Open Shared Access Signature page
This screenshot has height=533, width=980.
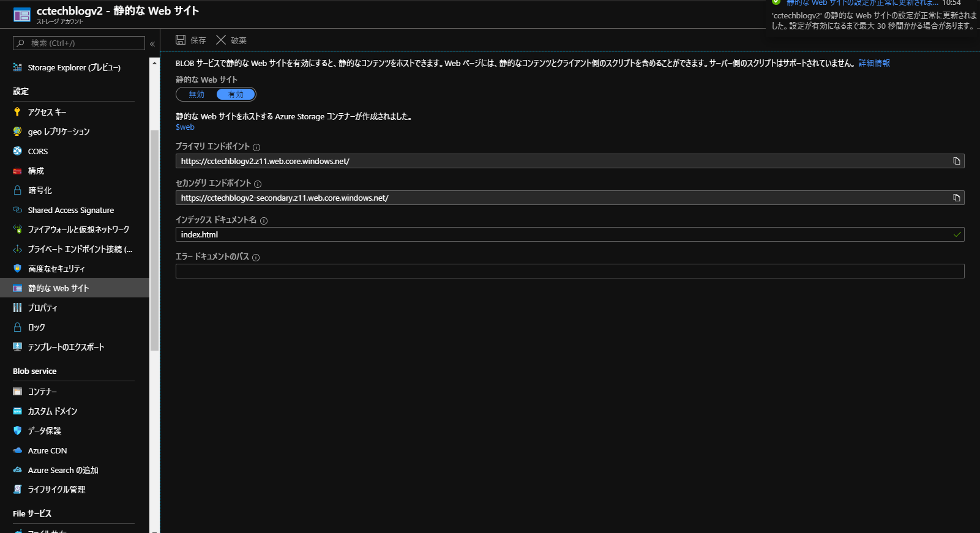70,210
